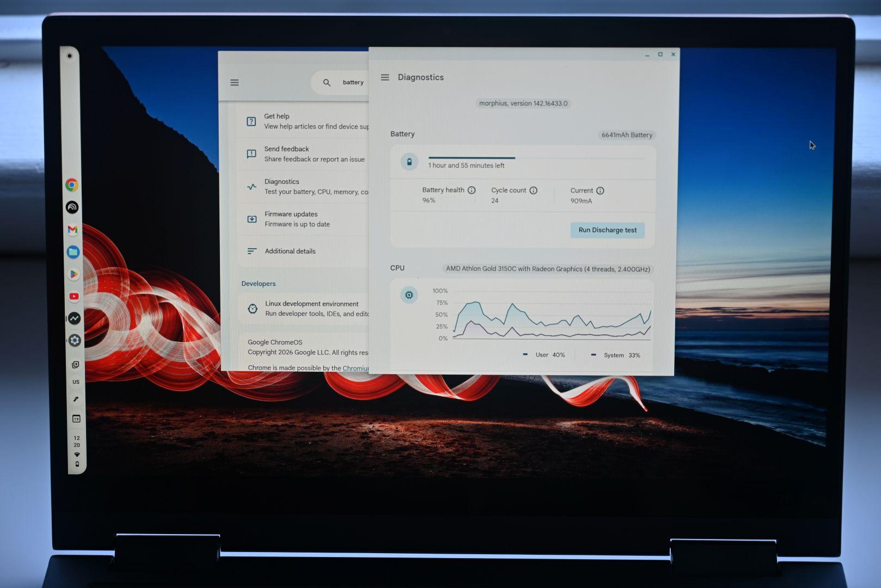Click the battery icon in Battery card
This screenshot has width=881, height=588.
tap(409, 162)
